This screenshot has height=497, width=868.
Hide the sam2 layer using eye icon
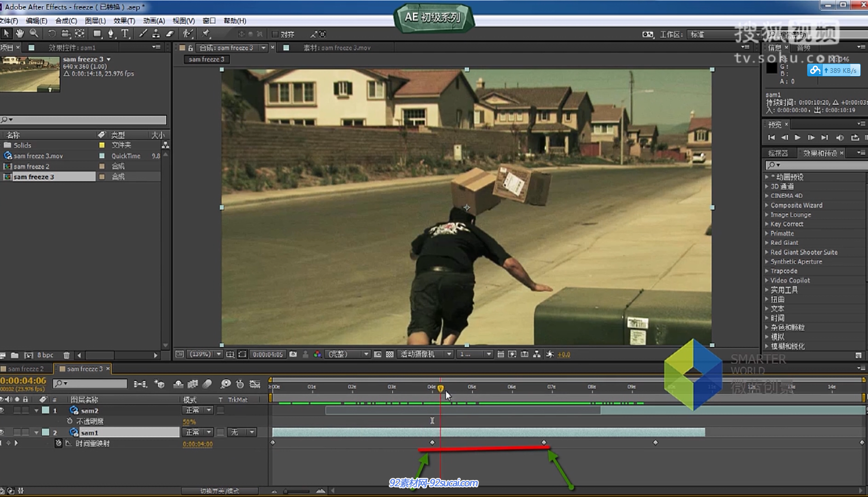pos(3,410)
